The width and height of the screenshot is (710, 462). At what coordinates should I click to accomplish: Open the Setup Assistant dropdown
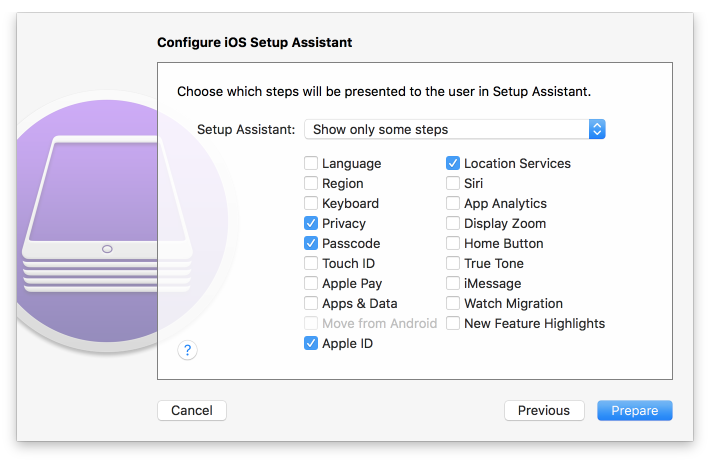pos(455,130)
